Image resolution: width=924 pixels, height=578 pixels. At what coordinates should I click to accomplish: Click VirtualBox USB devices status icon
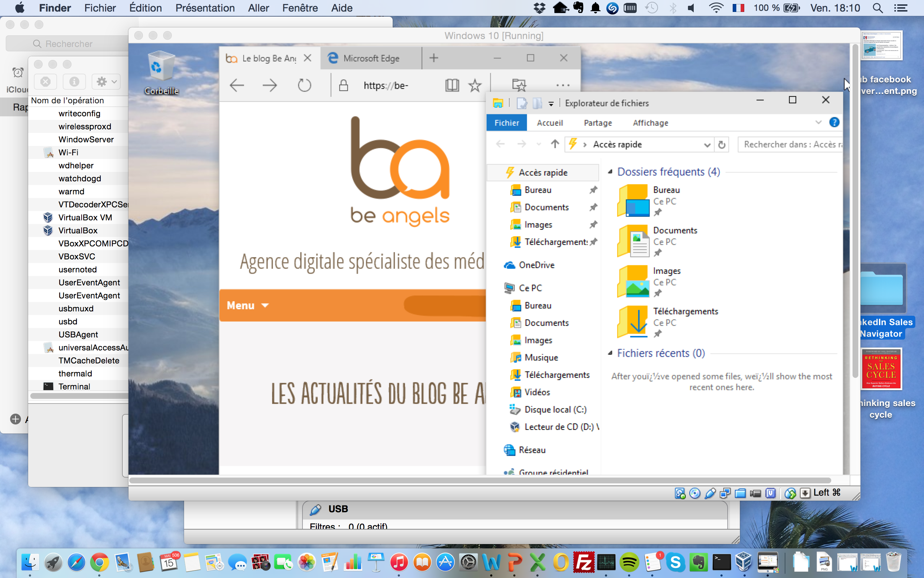(710, 493)
